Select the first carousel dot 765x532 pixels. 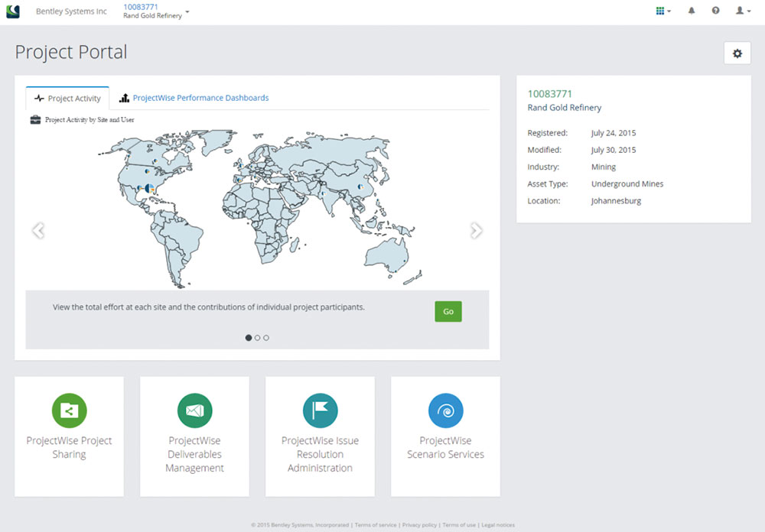pyautogui.click(x=249, y=337)
